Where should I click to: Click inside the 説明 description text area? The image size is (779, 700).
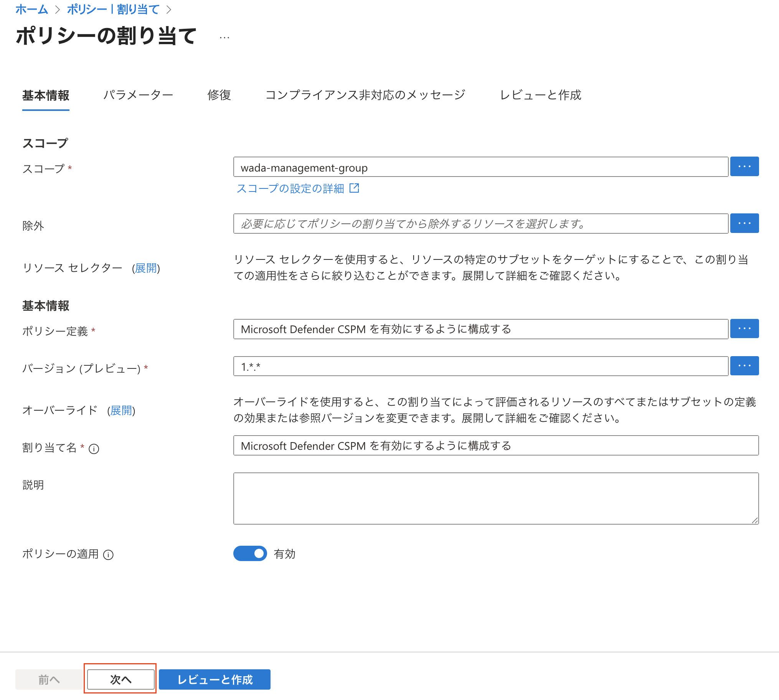click(496, 499)
